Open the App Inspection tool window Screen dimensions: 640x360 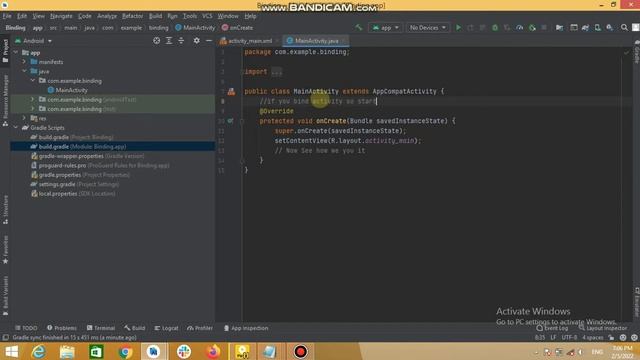pyautogui.click(x=246, y=328)
